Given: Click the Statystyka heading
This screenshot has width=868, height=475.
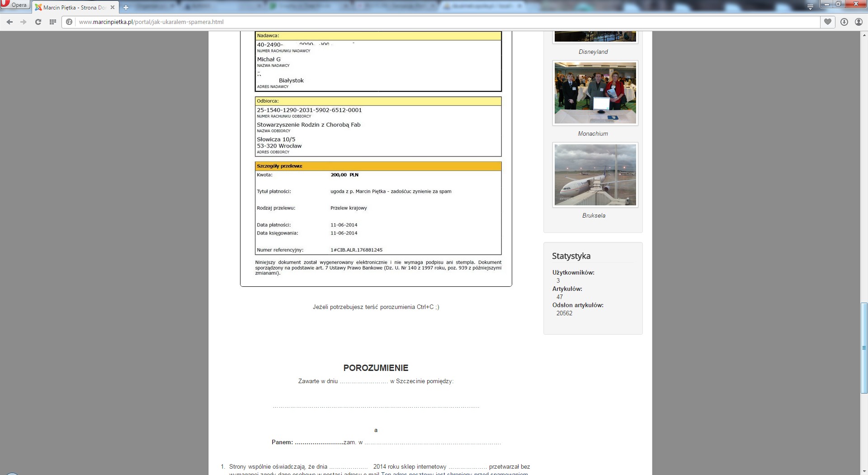Looking at the screenshot, I should point(571,256).
